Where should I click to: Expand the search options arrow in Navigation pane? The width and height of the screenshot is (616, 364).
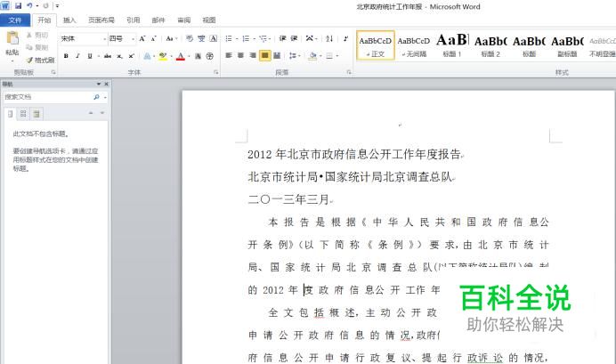[105, 97]
